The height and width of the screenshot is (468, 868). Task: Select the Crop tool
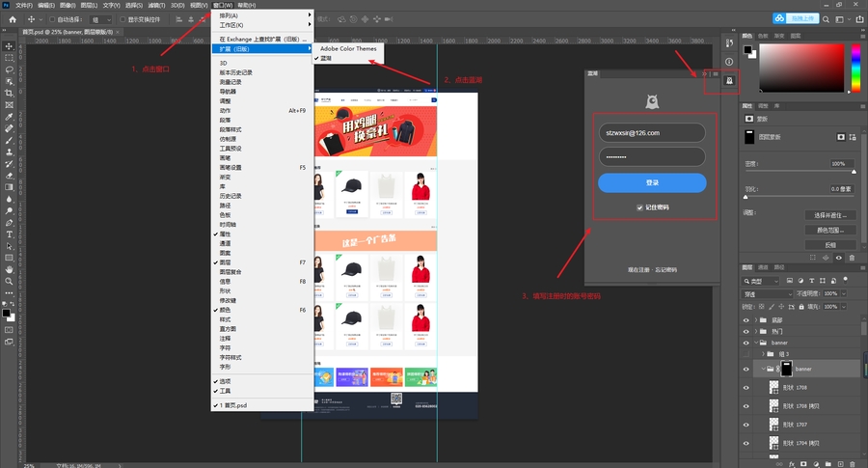[x=9, y=93]
